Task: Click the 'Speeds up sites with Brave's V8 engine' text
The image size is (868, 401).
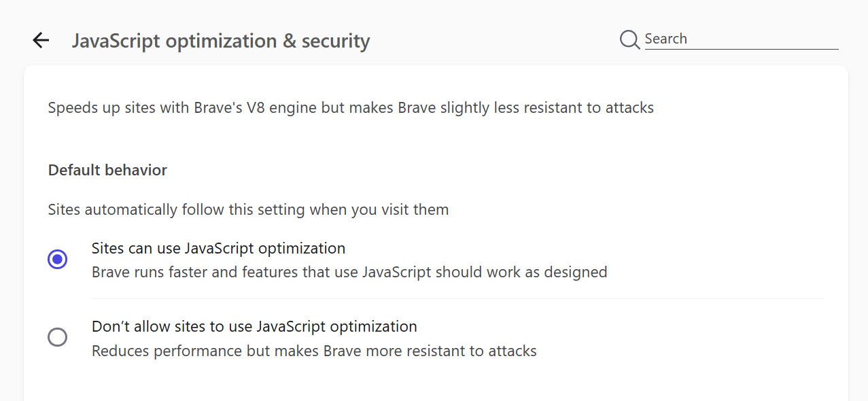Action: click(351, 107)
